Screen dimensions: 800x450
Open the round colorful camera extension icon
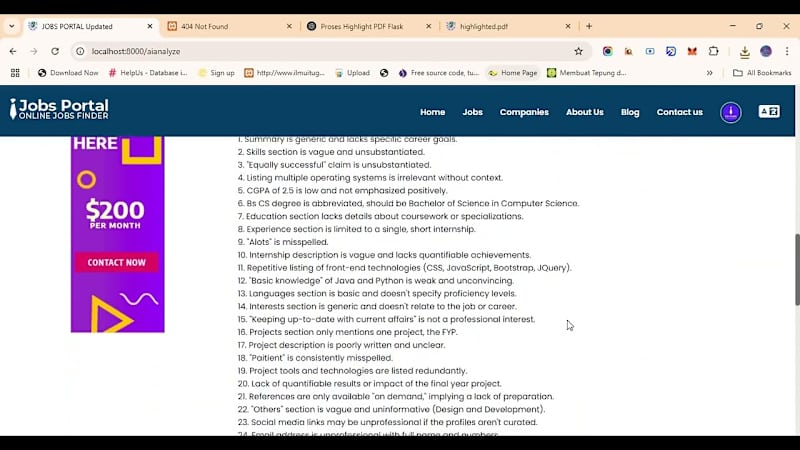(x=607, y=51)
